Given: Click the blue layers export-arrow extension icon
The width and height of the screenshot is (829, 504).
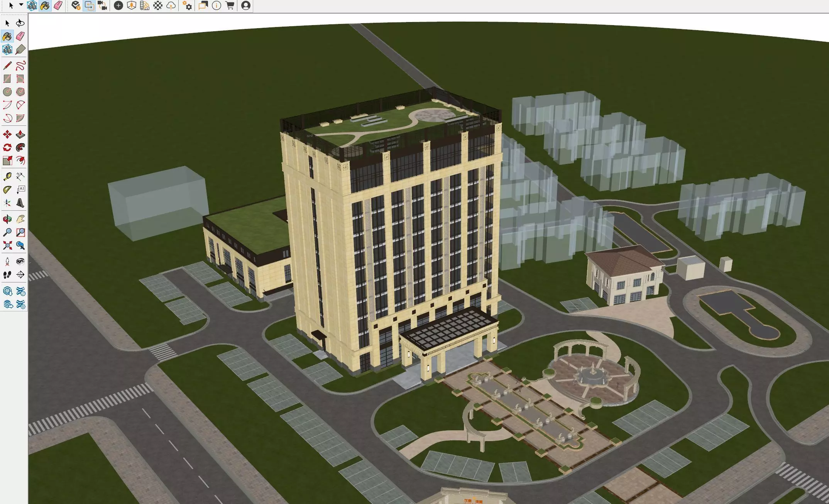Looking at the screenshot, I should tap(7, 304).
